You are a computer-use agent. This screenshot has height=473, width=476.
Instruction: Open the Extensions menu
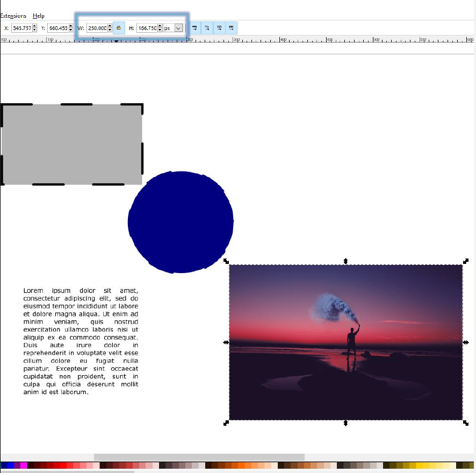tap(13, 16)
